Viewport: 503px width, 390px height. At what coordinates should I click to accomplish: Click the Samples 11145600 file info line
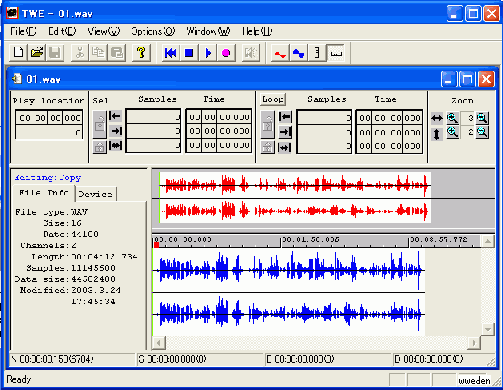click(71, 268)
